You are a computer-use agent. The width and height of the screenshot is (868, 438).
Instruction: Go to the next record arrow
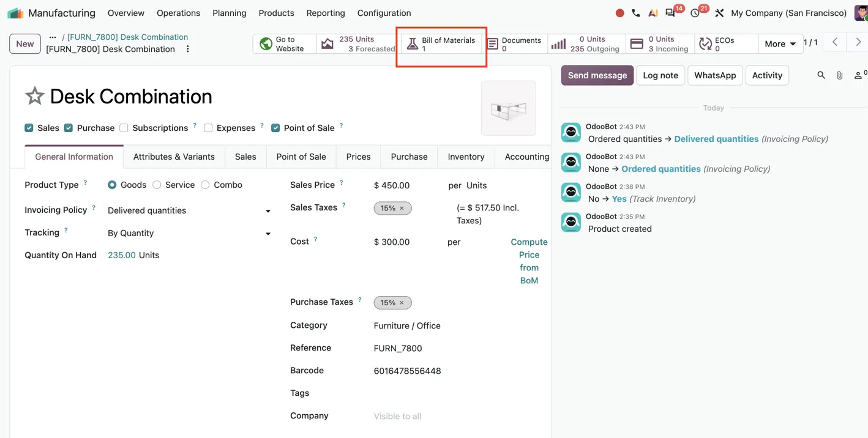[x=858, y=42]
